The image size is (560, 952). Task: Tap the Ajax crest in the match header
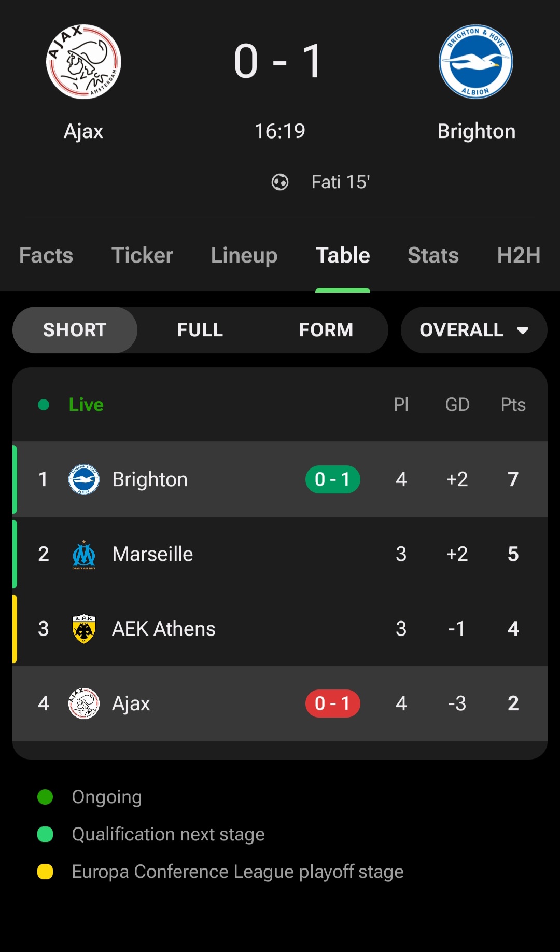pyautogui.click(x=83, y=62)
